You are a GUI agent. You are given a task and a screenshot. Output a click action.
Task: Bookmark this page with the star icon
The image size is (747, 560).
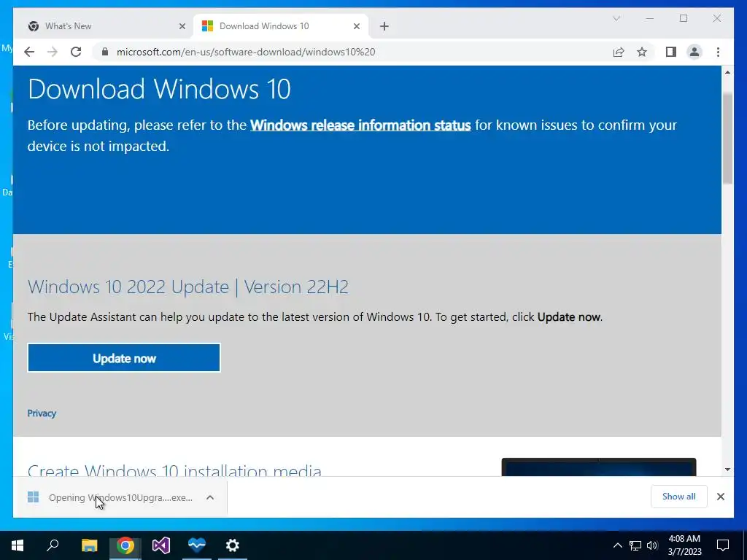642,52
